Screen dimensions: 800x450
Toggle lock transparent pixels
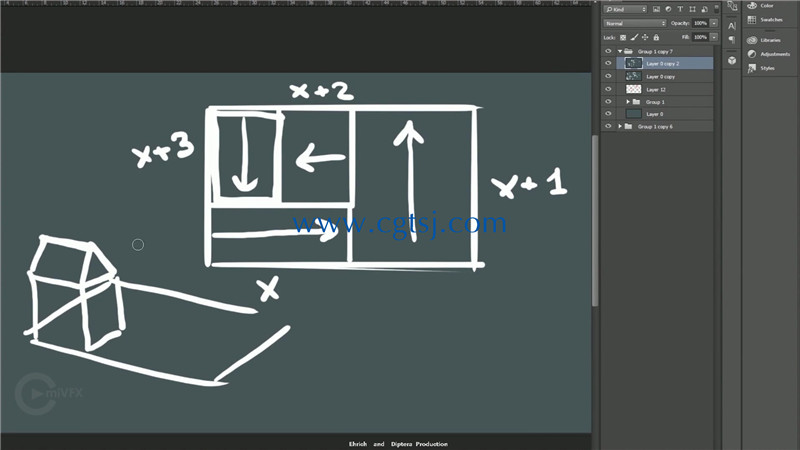[x=623, y=37]
